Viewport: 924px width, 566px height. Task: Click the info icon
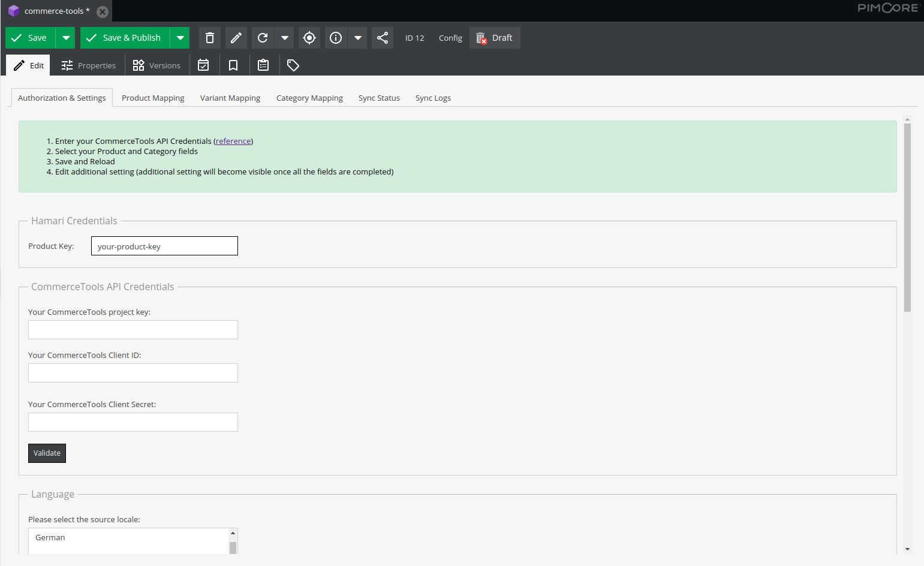pos(336,38)
